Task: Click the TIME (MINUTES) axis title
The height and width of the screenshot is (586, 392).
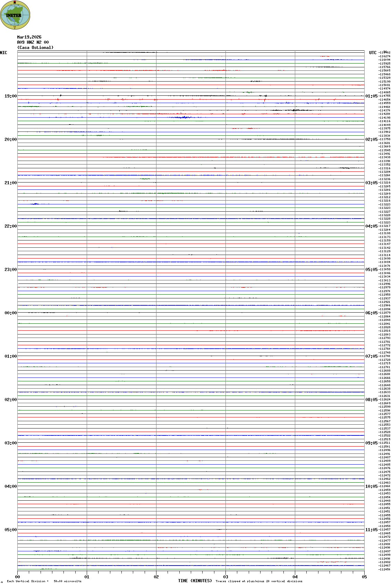Action: (195, 581)
